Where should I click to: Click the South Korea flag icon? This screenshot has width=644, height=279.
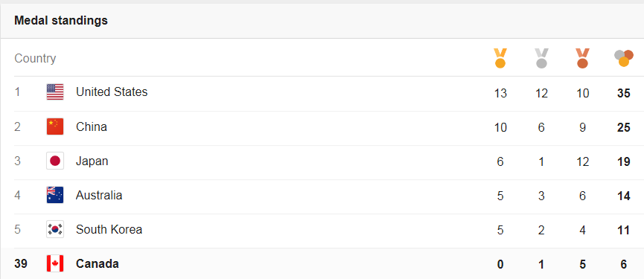click(55, 229)
